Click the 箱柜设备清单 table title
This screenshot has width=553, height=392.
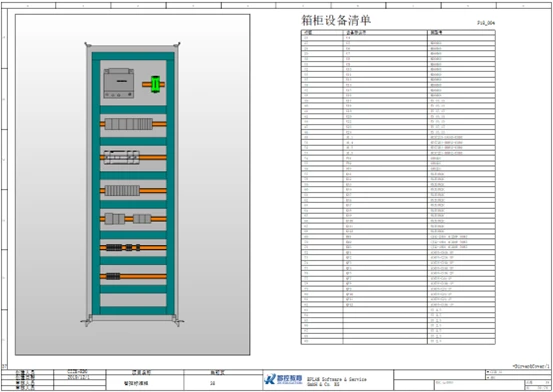tap(336, 20)
